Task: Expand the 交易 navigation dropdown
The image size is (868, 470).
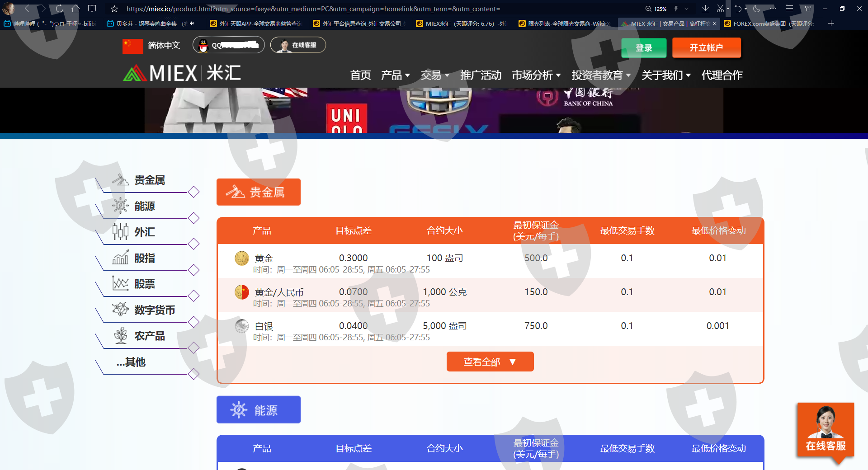Action: [435, 75]
